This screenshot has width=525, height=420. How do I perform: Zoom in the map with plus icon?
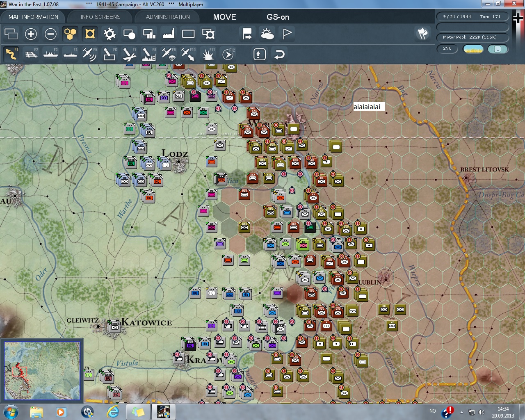click(31, 34)
